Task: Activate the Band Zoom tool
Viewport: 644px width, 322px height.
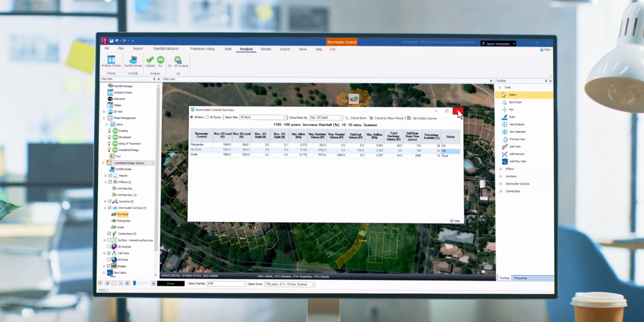Action: 514,102
